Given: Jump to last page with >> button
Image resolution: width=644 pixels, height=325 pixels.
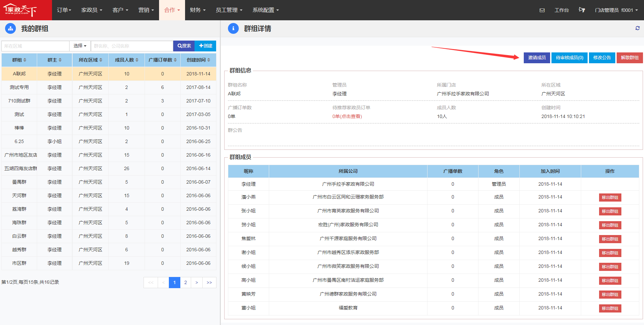Looking at the screenshot, I should [209, 282].
